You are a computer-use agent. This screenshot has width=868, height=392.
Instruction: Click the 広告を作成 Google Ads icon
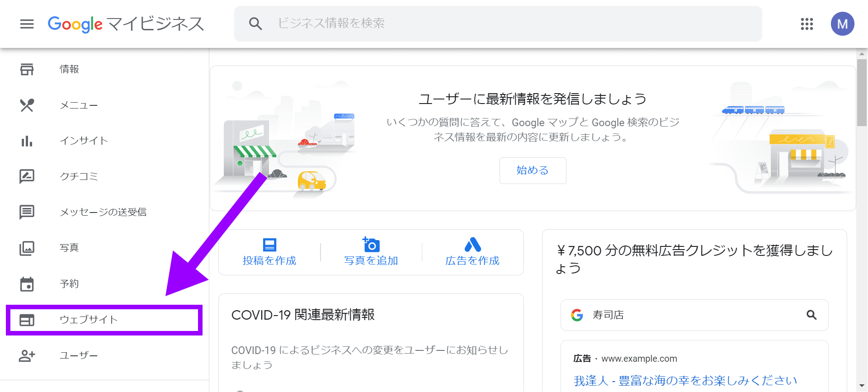[x=472, y=245]
